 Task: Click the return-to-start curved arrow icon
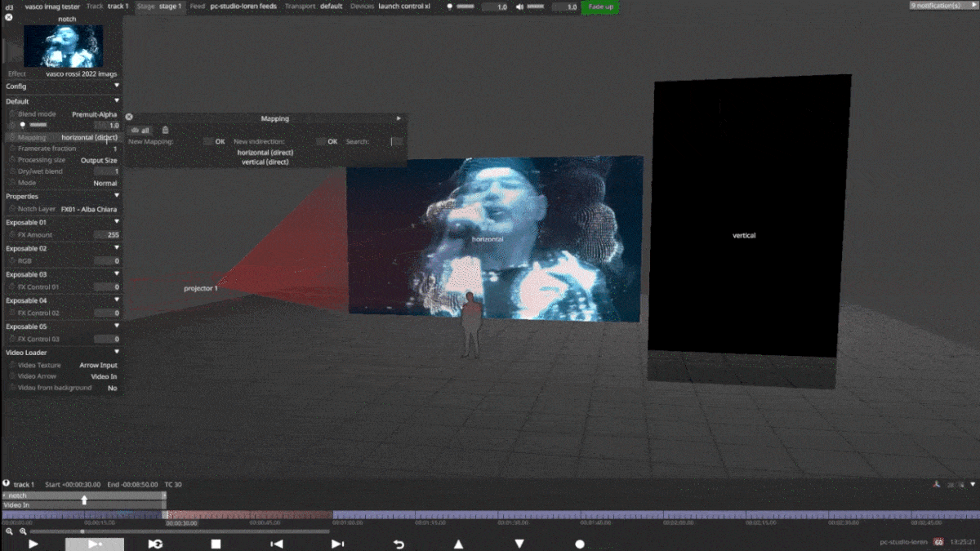pos(399,544)
